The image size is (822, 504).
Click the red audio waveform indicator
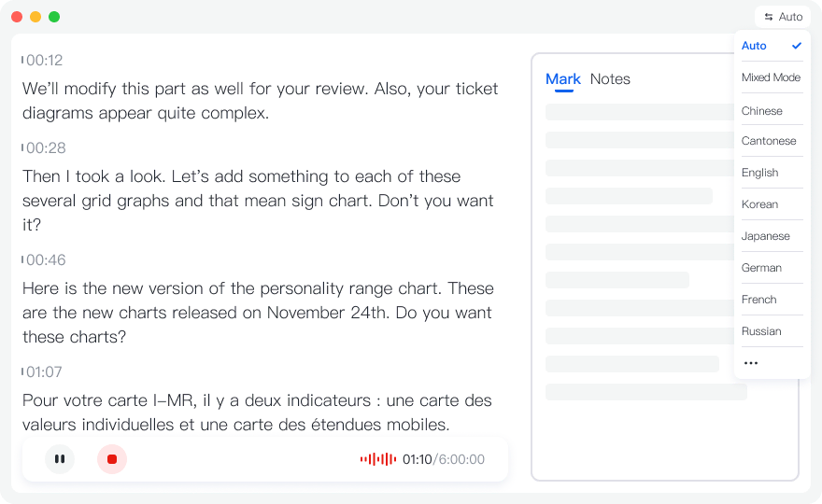(x=377, y=459)
